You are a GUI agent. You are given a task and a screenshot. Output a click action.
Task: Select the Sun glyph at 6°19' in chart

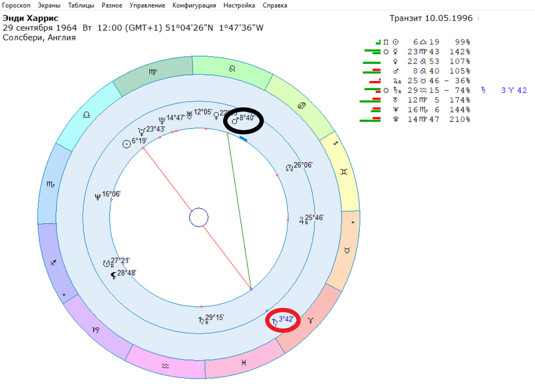pyautogui.click(x=127, y=144)
